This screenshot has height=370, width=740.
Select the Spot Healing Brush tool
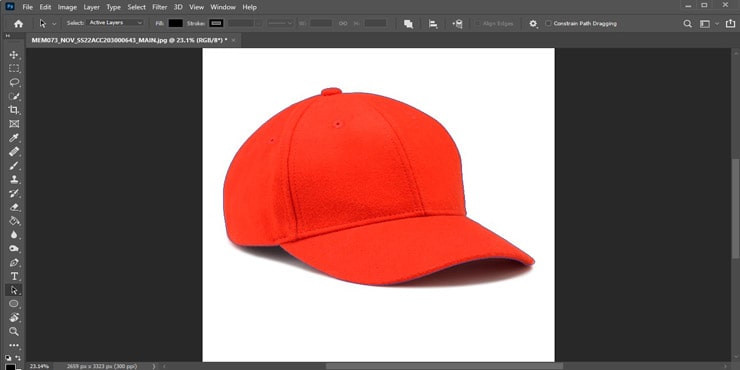[14, 151]
